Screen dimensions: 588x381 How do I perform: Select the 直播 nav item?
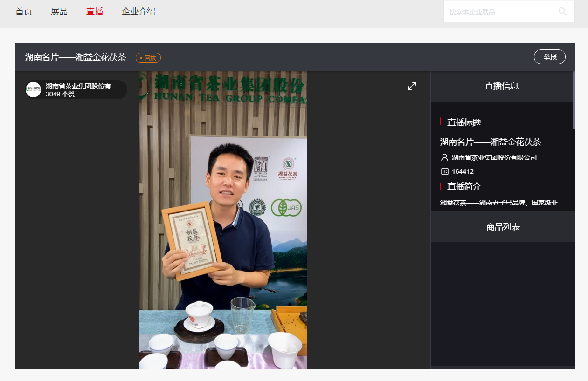95,12
